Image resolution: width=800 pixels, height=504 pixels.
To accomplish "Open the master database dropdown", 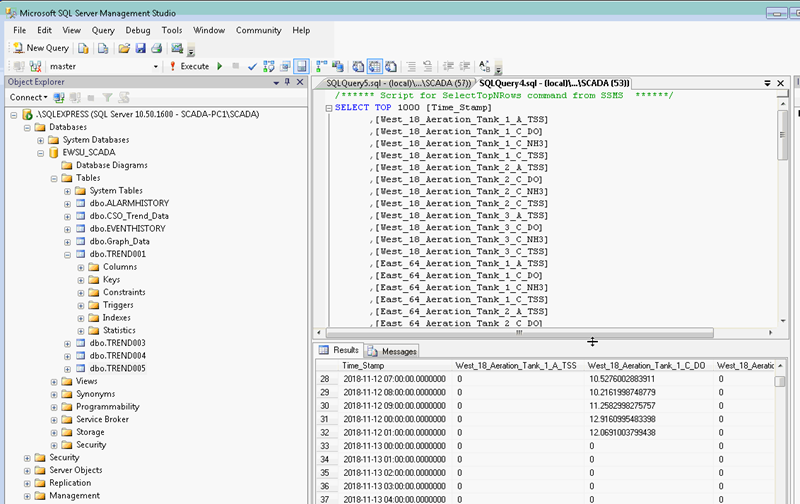I will [156, 66].
